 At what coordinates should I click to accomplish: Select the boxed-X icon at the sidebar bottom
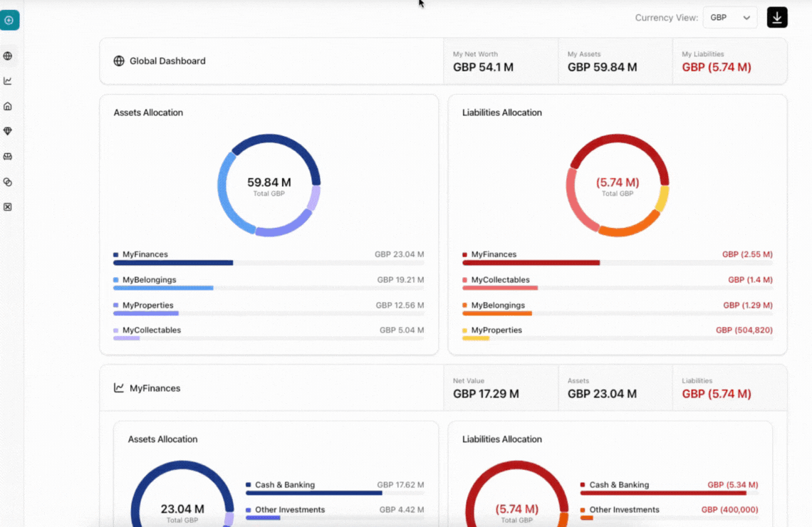9,207
